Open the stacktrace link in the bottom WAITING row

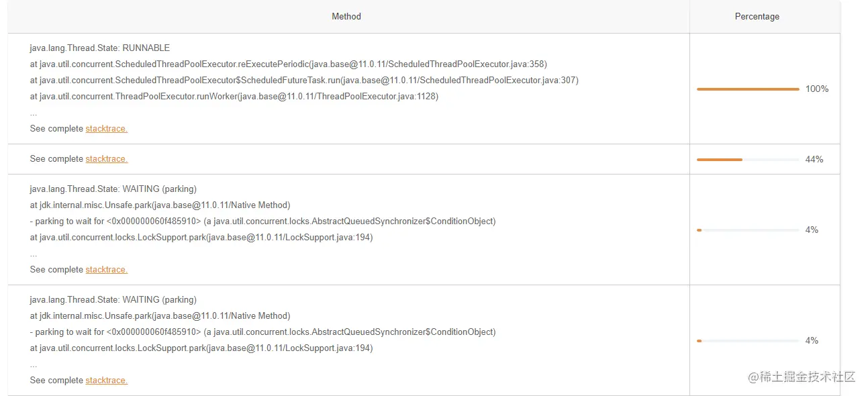(106, 381)
